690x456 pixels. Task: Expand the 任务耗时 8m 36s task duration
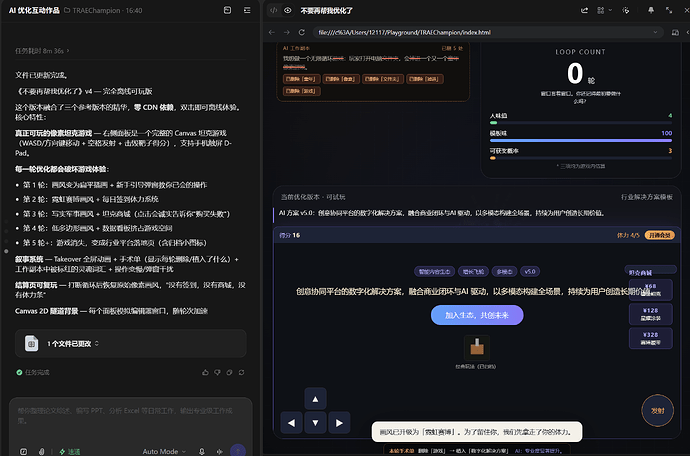(42, 51)
